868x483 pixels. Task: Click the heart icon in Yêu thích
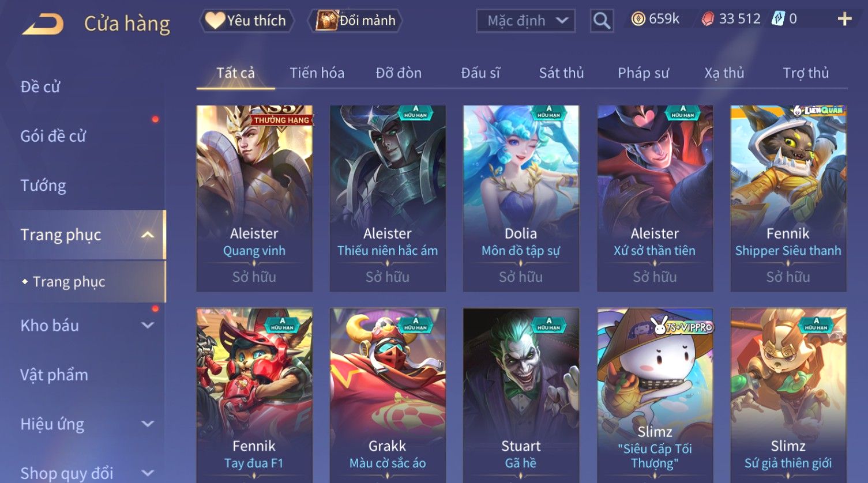[x=215, y=21]
